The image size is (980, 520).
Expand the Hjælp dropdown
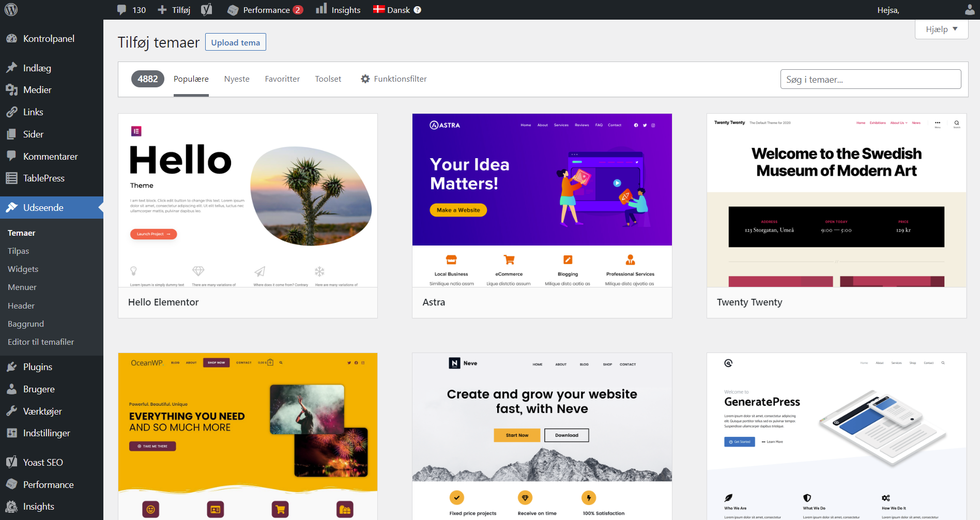[x=941, y=29]
